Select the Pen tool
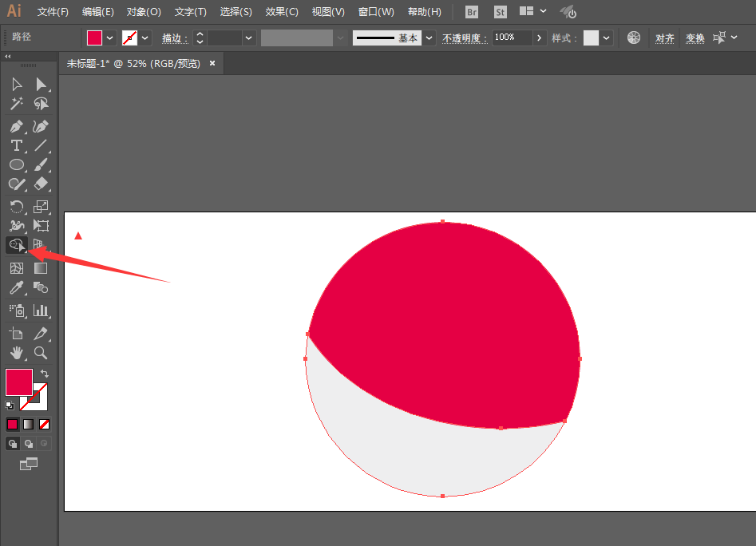The height and width of the screenshot is (546, 756). pyautogui.click(x=17, y=127)
